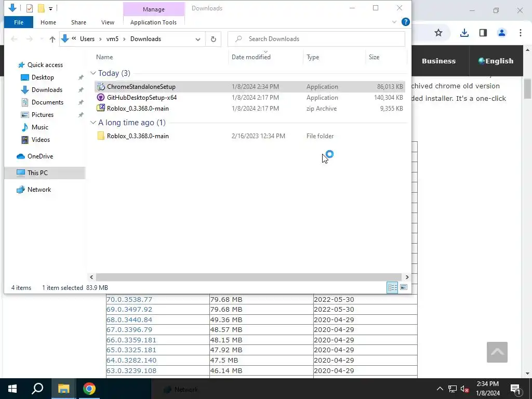The image size is (532, 399).
Task: Open Chrome side panel
Action: tap(483, 33)
